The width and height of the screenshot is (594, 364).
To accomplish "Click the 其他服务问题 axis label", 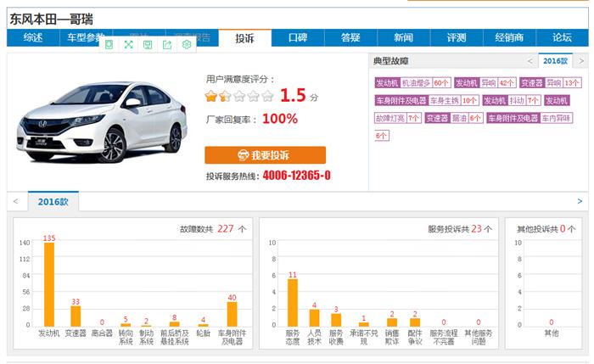I will tap(479, 337).
